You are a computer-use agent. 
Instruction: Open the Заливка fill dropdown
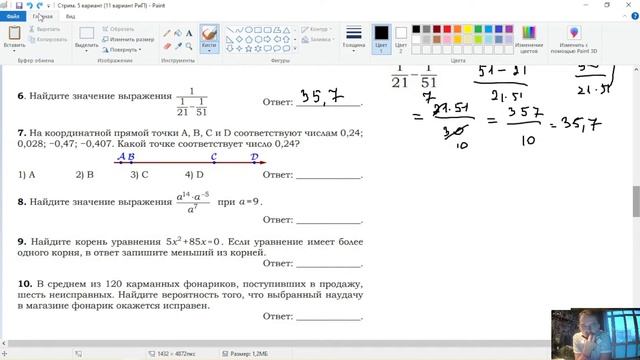point(318,40)
